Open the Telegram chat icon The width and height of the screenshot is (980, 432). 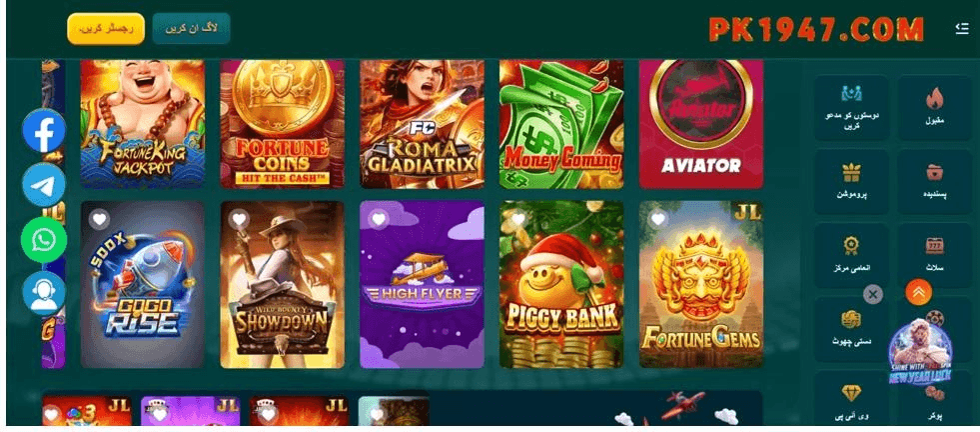point(44,185)
